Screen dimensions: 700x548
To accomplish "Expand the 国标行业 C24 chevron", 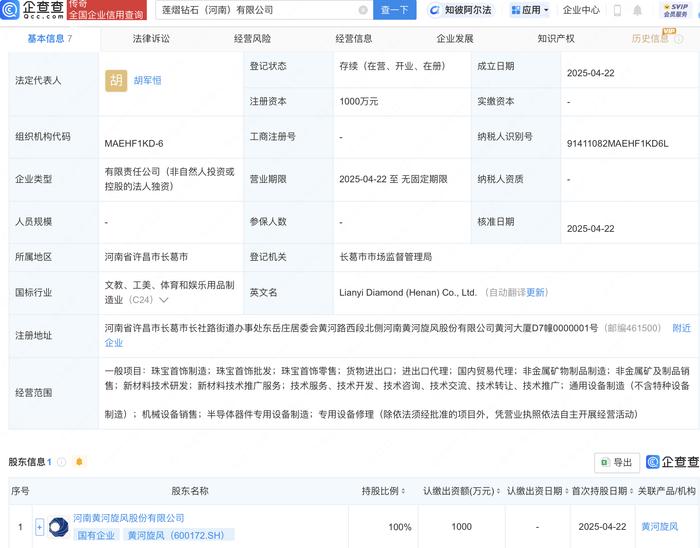I will (x=164, y=300).
